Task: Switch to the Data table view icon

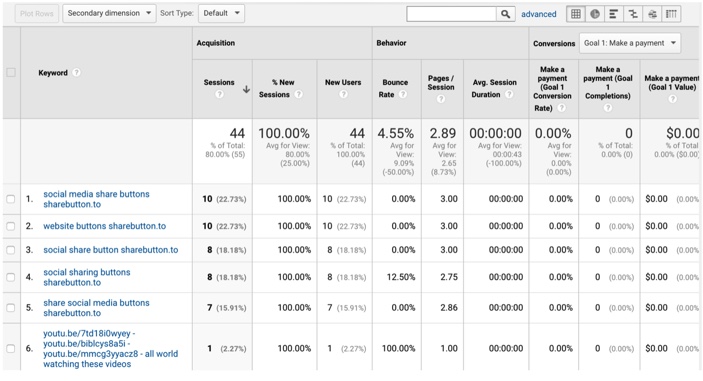Action: pyautogui.click(x=576, y=14)
